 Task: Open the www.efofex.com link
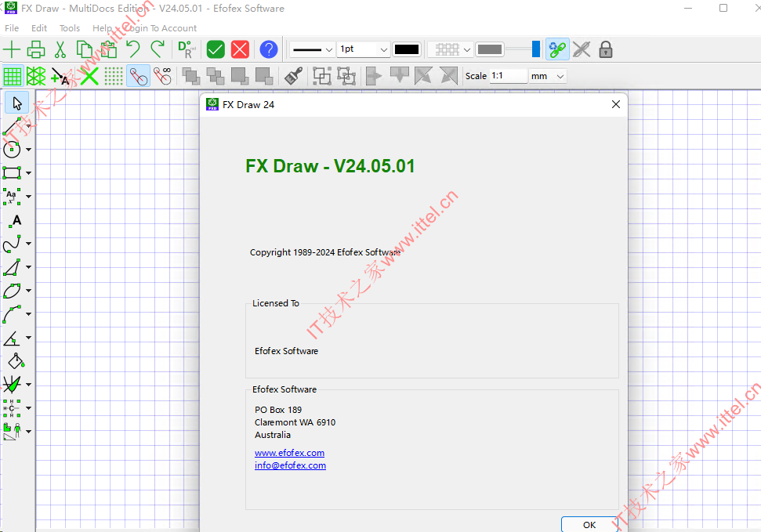click(290, 453)
